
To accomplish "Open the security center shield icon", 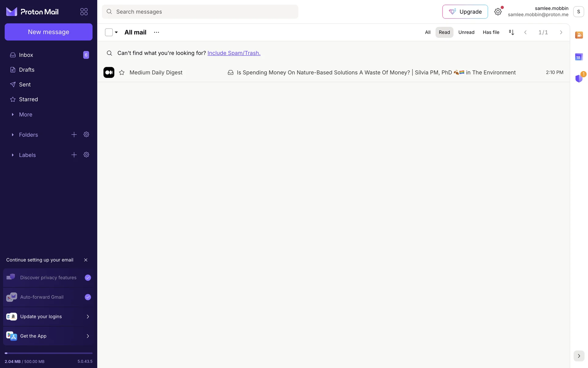I will click(x=579, y=79).
